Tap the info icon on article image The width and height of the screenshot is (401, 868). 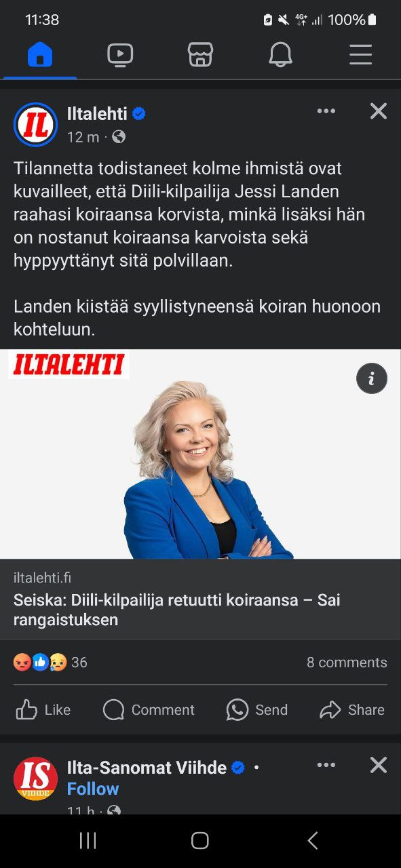tap(372, 379)
